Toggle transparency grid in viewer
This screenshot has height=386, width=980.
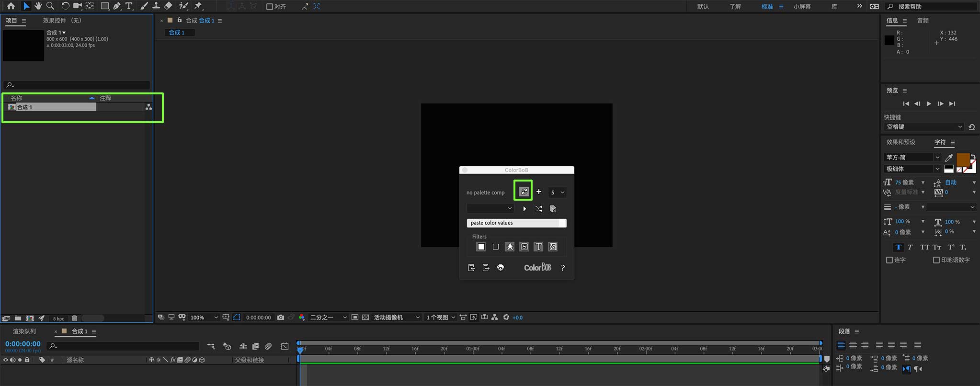click(x=365, y=317)
